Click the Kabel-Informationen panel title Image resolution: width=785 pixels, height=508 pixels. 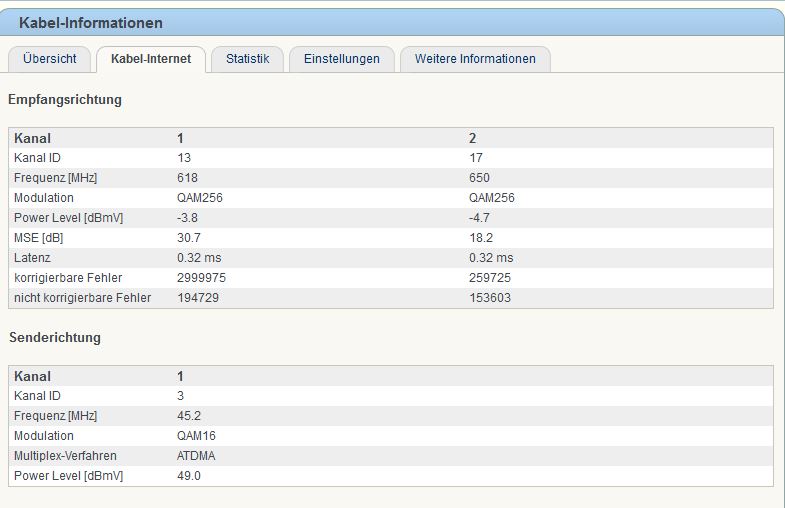pyautogui.click(x=91, y=23)
